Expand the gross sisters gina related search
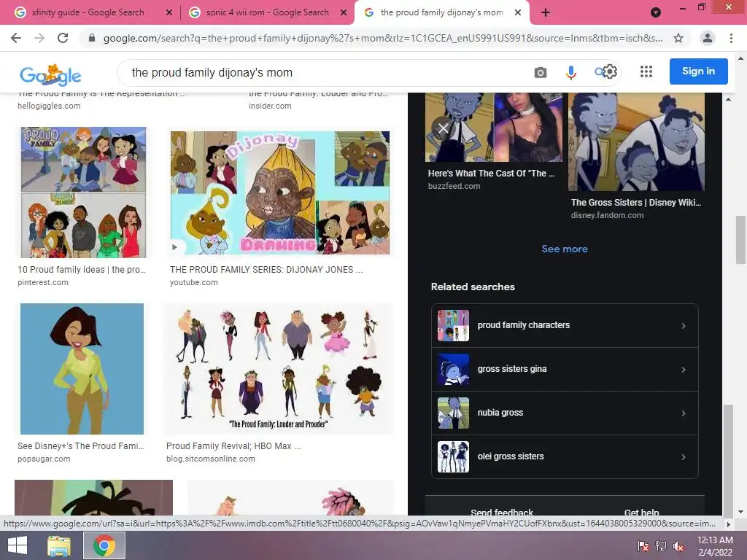The image size is (747, 560). click(x=565, y=370)
